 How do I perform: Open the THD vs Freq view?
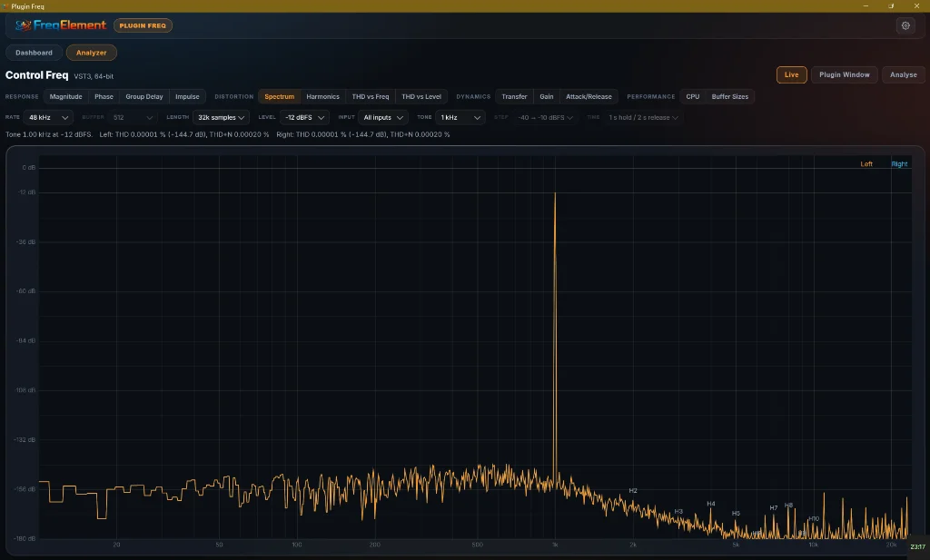tap(371, 96)
